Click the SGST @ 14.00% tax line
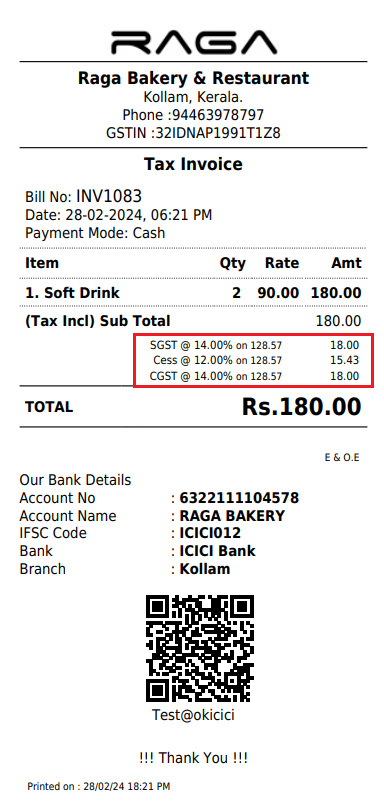The width and height of the screenshot is (384, 806). (x=254, y=346)
